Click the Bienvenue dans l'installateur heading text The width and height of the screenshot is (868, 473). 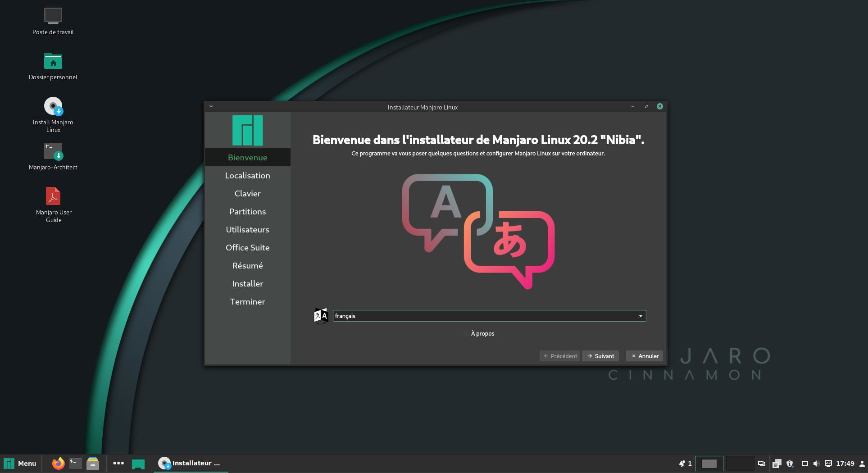point(478,140)
